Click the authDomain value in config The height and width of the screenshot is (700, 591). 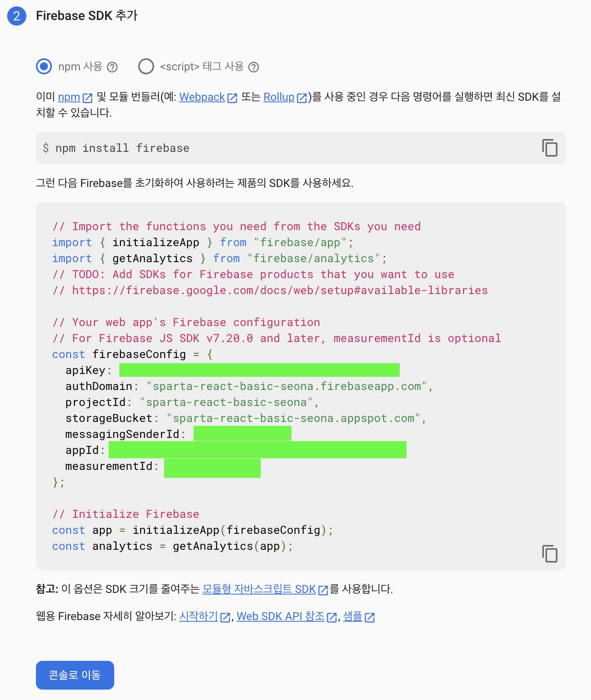(287, 386)
